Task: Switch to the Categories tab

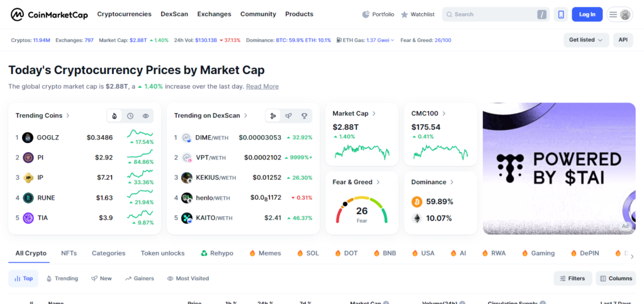Action: tap(108, 253)
